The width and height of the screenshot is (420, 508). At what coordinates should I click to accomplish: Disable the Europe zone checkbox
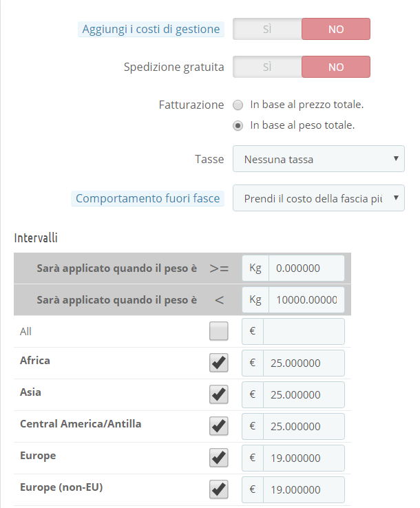219,458
